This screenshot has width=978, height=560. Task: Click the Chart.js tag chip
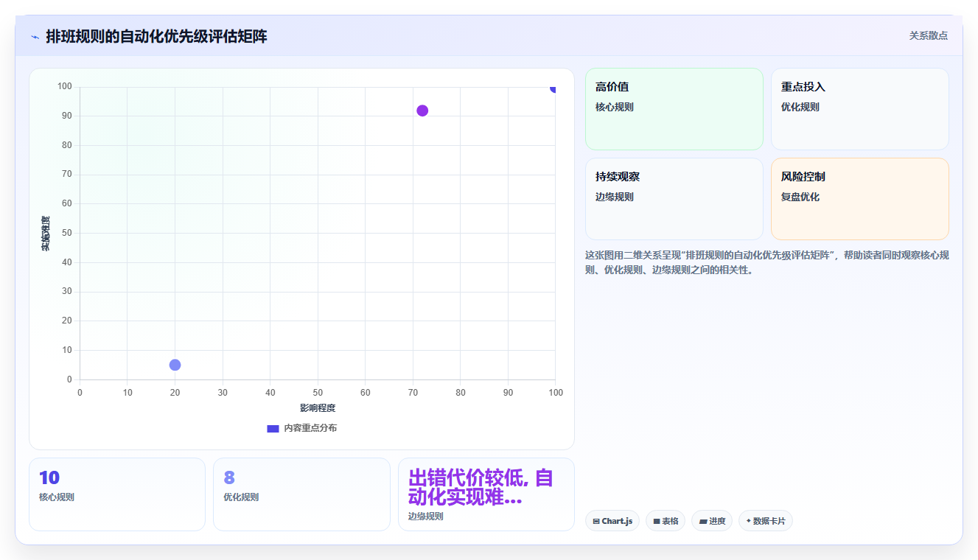click(x=612, y=521)
